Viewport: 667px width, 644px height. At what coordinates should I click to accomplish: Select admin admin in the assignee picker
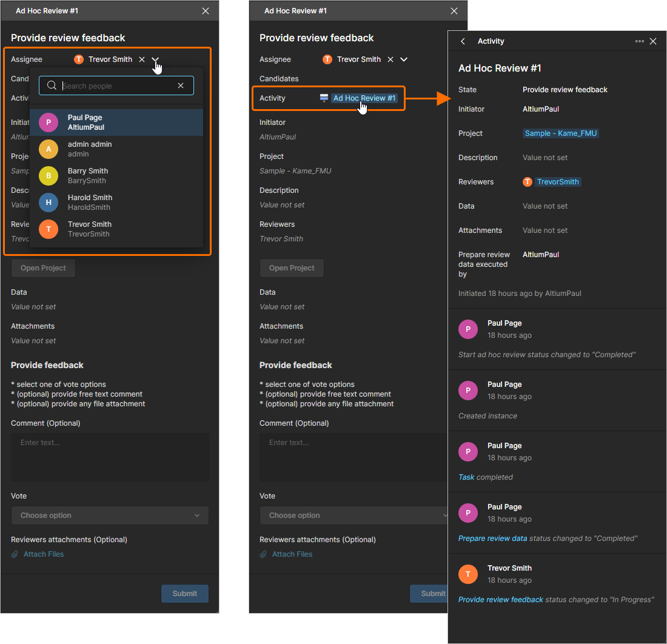coord(90,149)
